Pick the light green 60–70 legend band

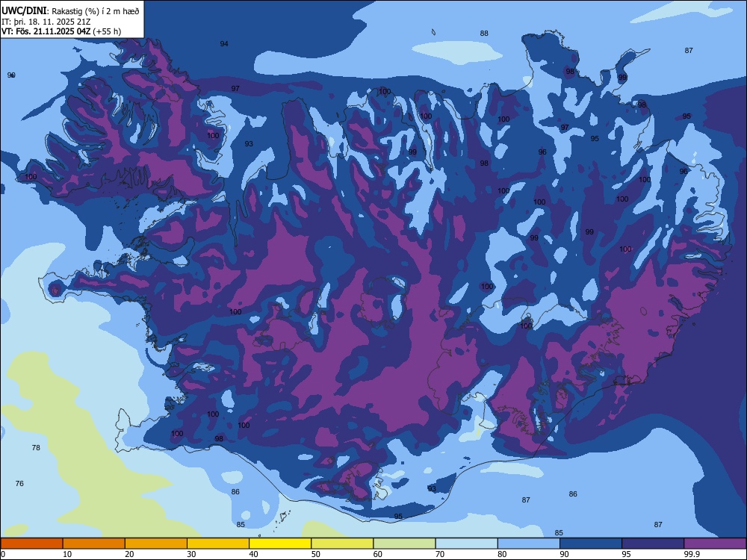point(404,544)
